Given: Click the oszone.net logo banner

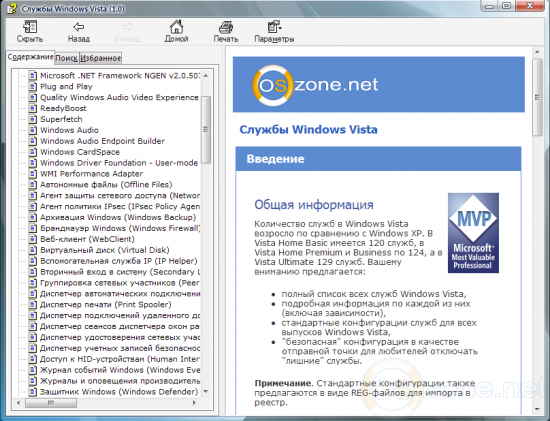Looking at the screenshot, I should click(x=379, y=85).
